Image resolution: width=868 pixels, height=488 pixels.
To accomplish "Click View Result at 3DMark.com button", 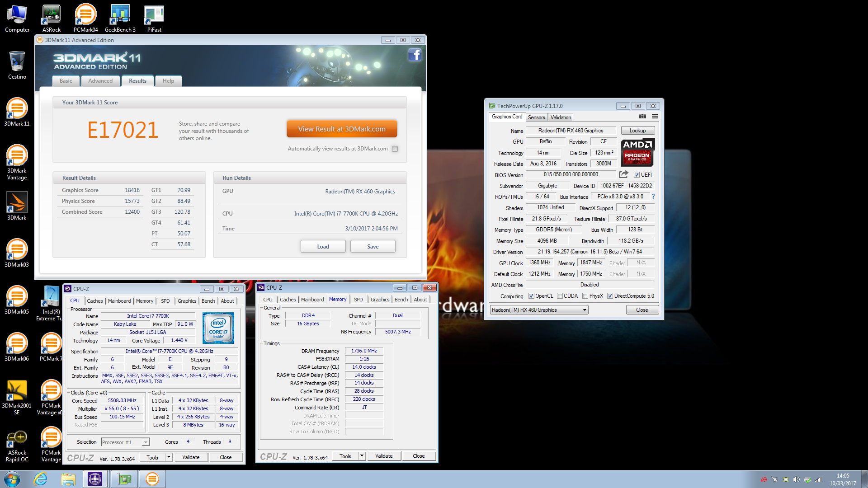I will [342, 129].
